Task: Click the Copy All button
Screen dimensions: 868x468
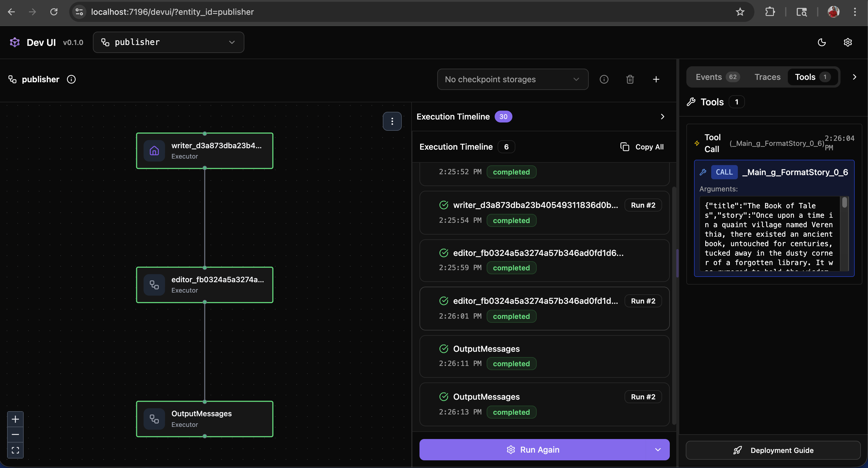Action: coord(642,147)
